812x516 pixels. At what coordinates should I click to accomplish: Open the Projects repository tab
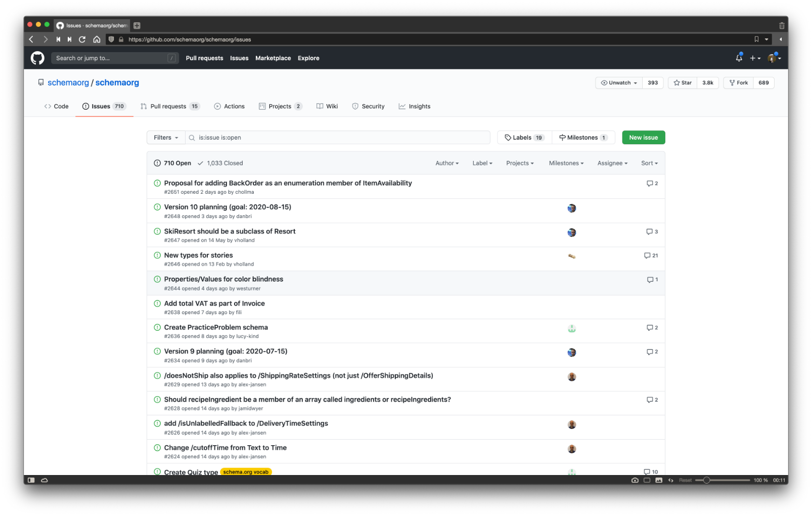click(280, 106)
